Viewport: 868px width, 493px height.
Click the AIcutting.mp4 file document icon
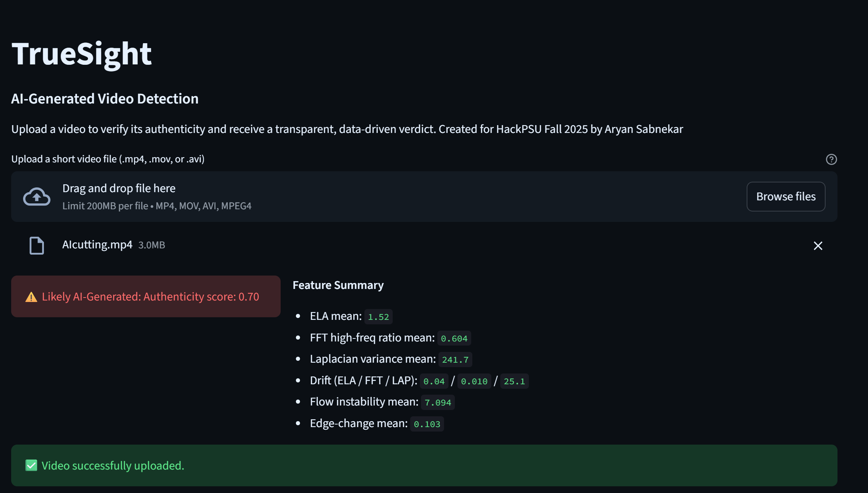click(x=36, y=245)
